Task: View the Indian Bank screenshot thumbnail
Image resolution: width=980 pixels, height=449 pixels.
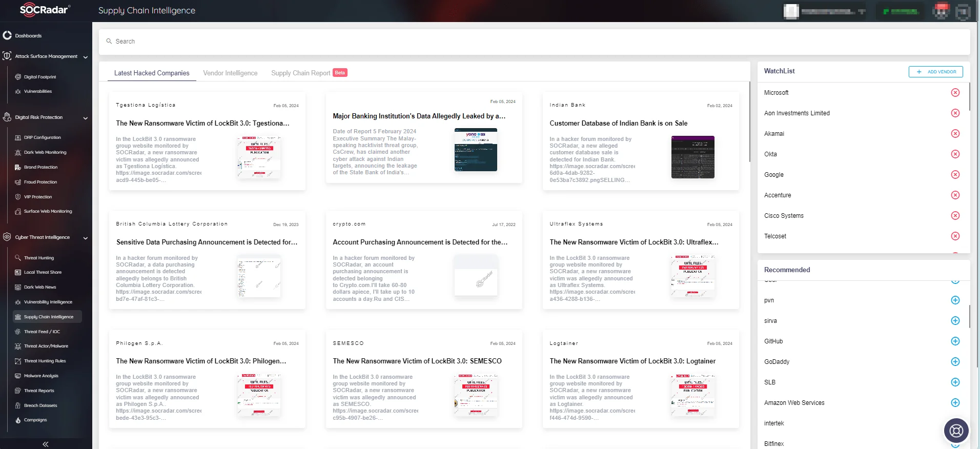Action: pyautogui.click(x=692, y=157)
